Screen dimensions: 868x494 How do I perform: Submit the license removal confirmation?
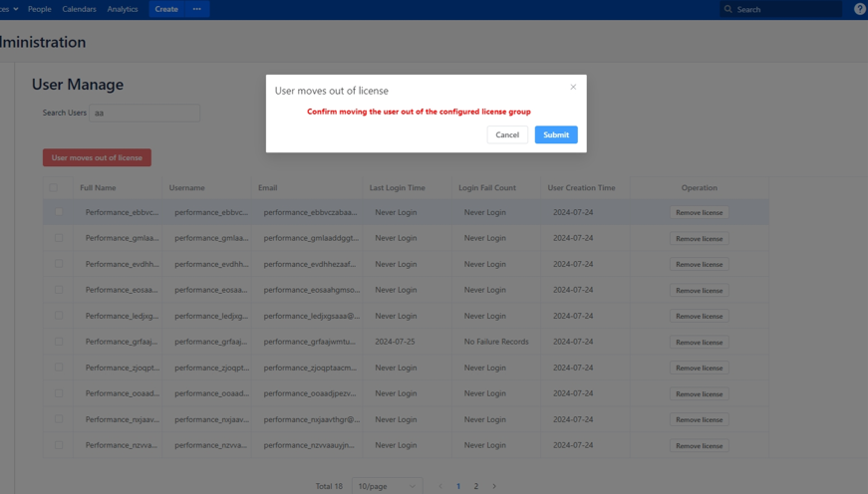click(x=556, y=134)
